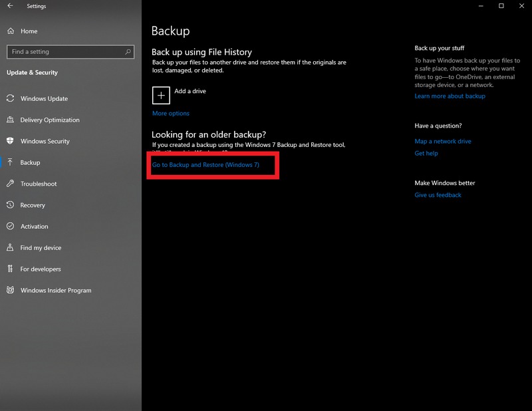Click the Windows Security shield icon
This screenshot has height=411, width=532.
point(10,141)
